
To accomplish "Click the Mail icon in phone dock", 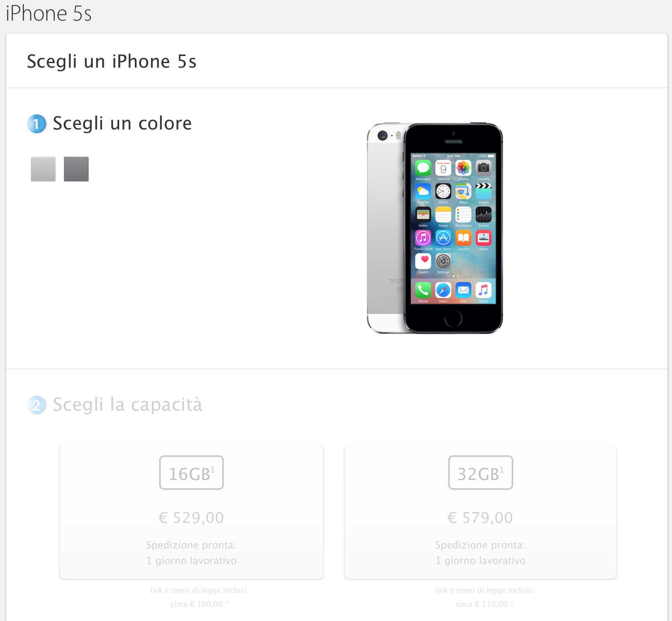I will pyautogui.click(x=463, y=290).
